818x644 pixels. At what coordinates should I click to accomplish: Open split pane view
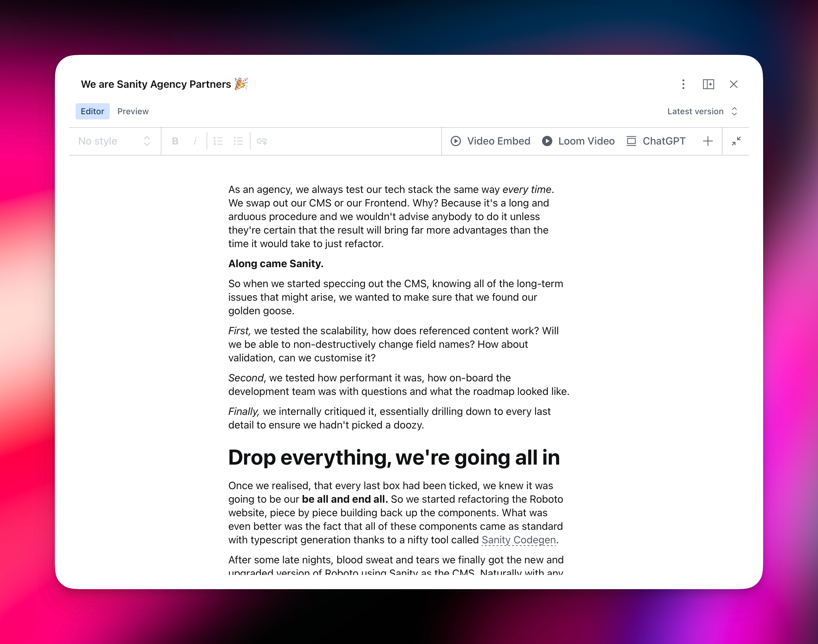[708, 84]
